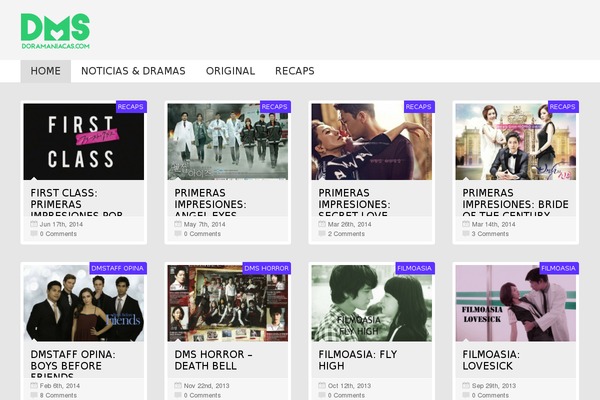Open '3 Comments' on Bride of the Century card
The width and height of the screenshot is (600, 400).
pyautogui.click(x=490, y=233)
